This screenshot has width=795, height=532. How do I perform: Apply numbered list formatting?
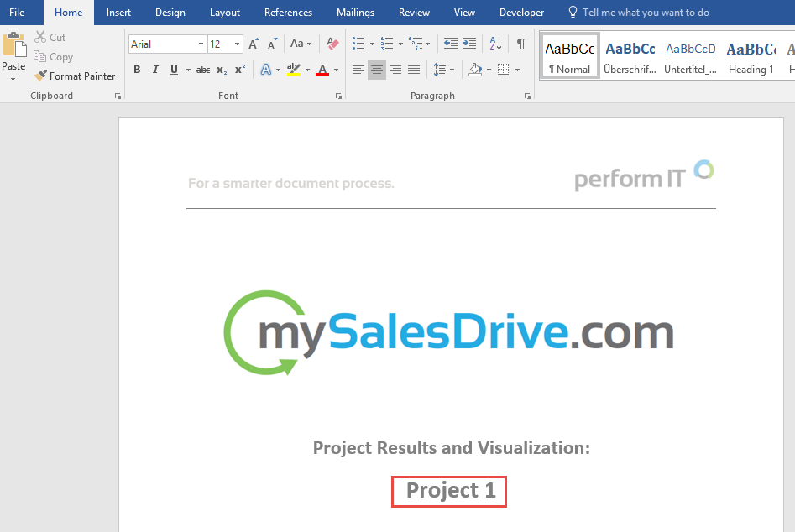coord(387,44)
